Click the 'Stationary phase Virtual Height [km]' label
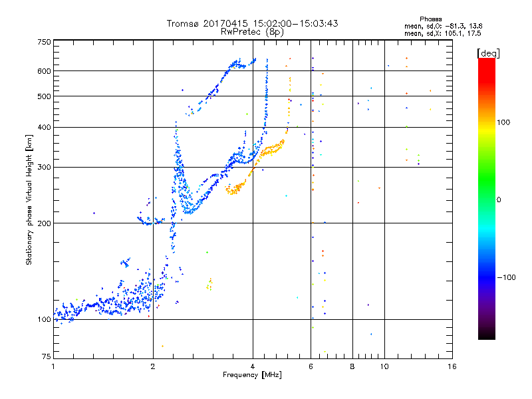Image resolution: width=532 pixels, height=399 pixels. [29, 200]
